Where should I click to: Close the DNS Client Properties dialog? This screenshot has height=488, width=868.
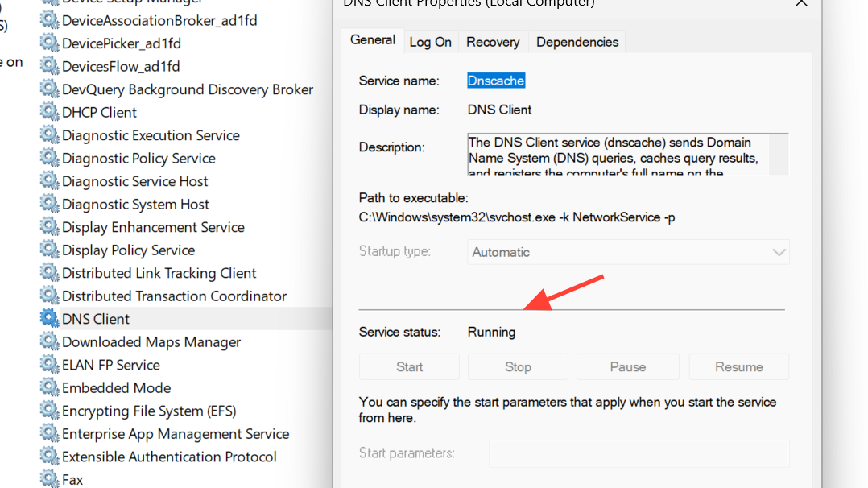(x=801, y=3)
